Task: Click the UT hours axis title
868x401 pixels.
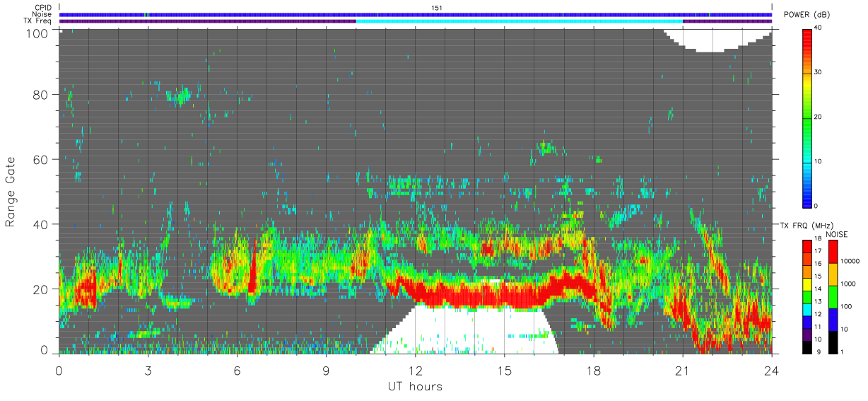Action: pyautogui.click(x=416, y=386)
